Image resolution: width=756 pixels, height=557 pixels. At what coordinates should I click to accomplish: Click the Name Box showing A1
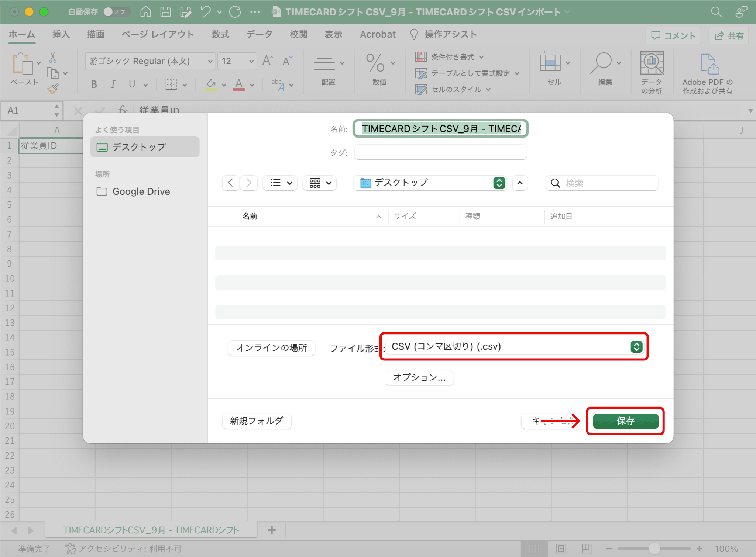pos(31,110)
